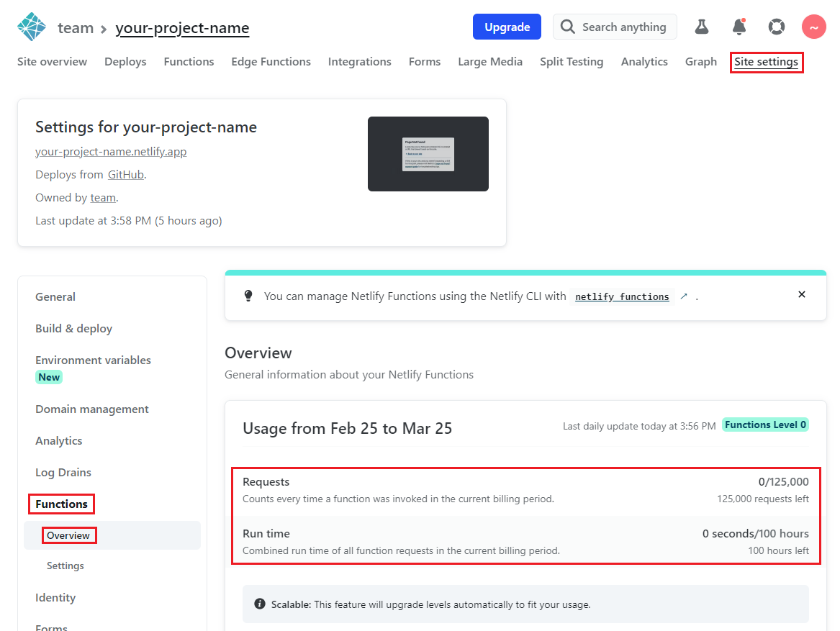Click the search magnifier icon
This screenshot has height=631, width=840.
569,27
